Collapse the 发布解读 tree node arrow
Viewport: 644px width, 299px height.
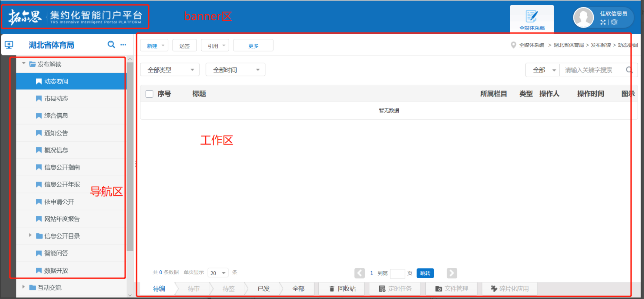click(24, 63)
